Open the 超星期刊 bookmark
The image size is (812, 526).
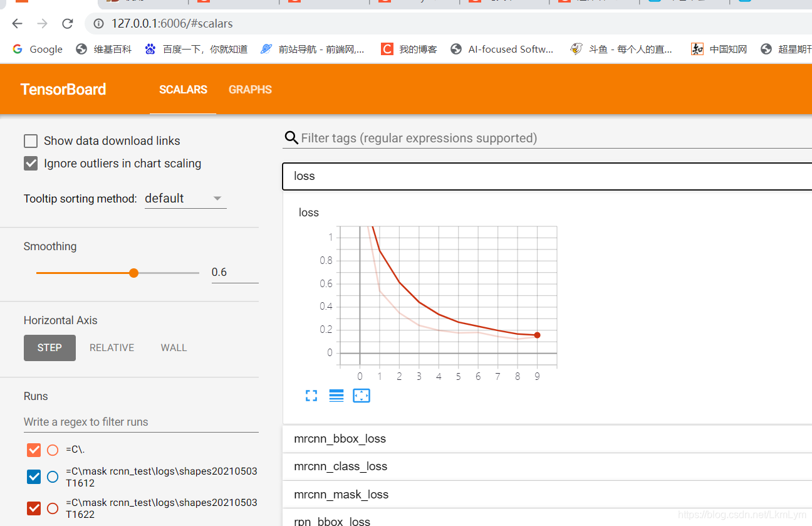coord(786,49)
